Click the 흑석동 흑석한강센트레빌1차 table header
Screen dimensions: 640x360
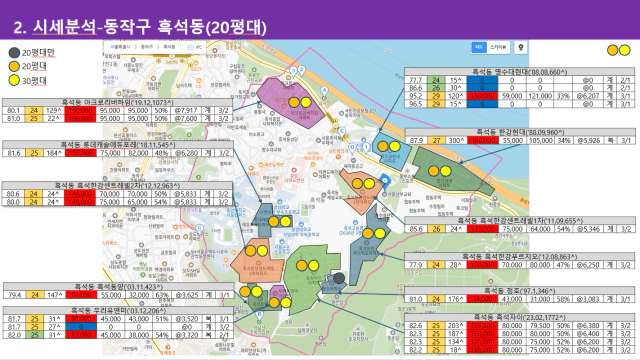520,221
